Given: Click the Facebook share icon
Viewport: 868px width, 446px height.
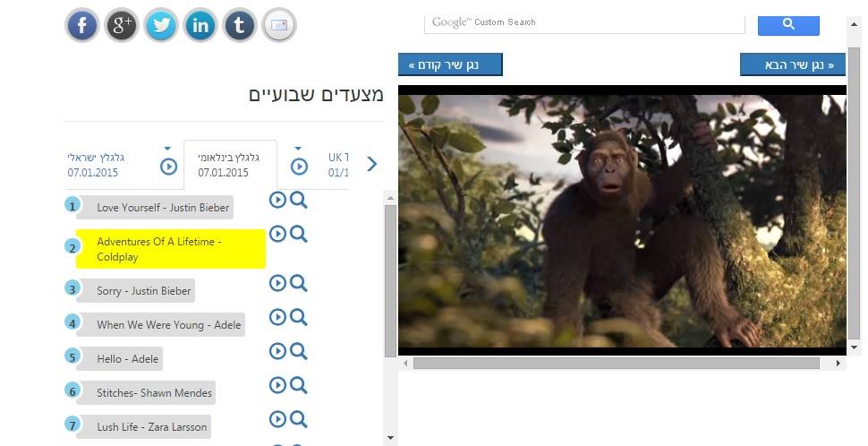Looking at the screenshot, I should coord(82,25).
